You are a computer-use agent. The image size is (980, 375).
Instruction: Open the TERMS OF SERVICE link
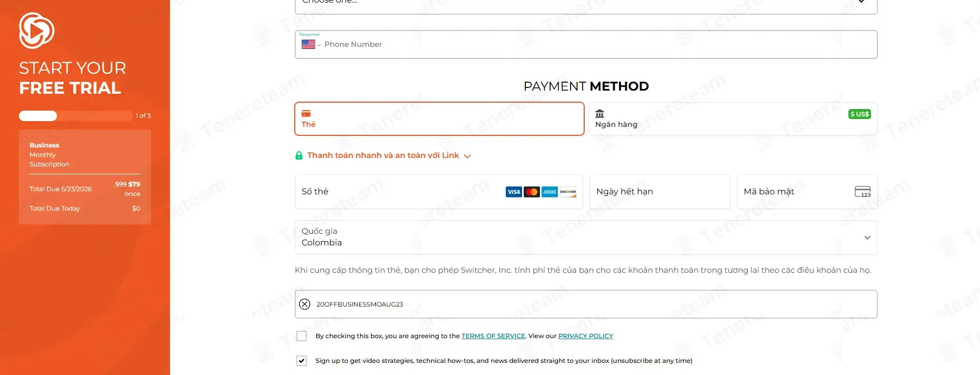(493, 336)
